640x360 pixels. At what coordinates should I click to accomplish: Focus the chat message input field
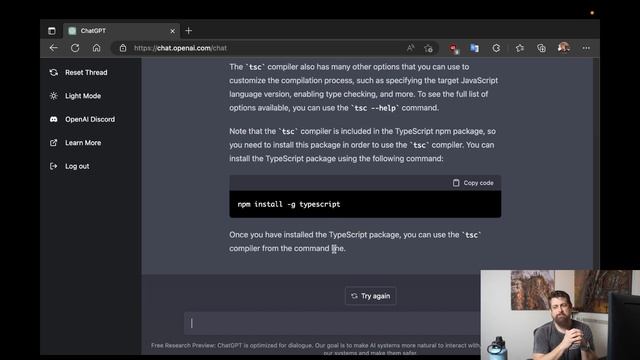[332, 323]
